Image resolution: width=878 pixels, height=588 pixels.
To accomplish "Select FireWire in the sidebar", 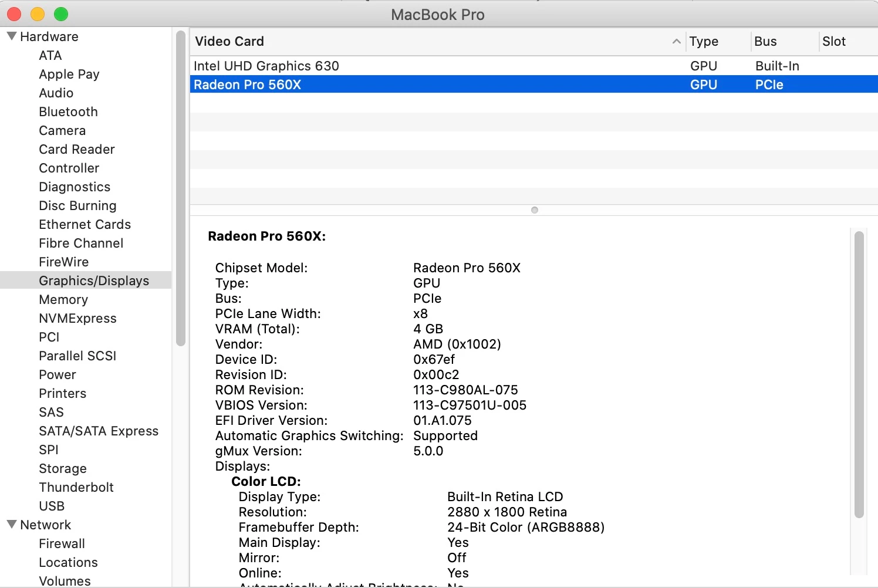I will [x=64, y=262].
